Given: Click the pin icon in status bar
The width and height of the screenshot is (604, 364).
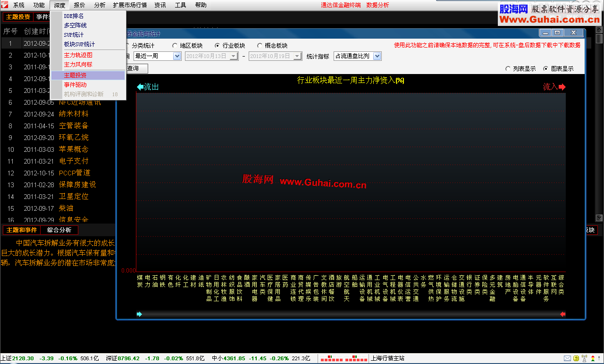Looking at the screenshot, I should [599, 359].
